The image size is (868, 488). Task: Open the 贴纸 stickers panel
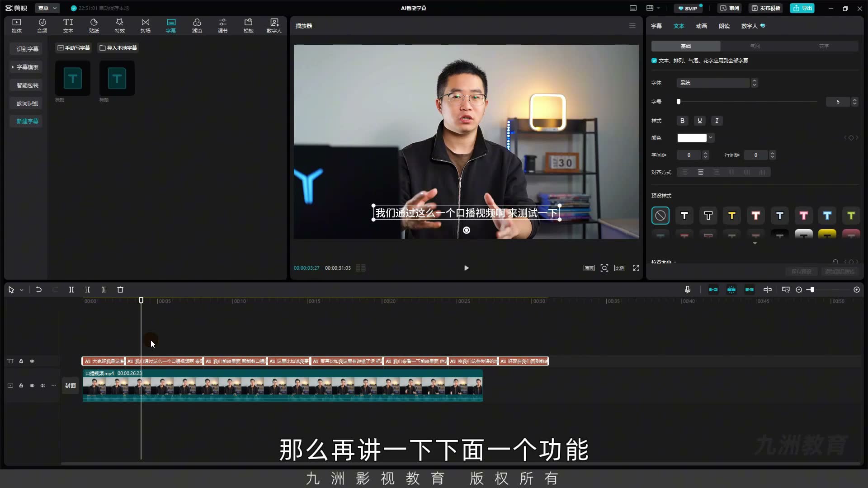[x=94, y=26]
